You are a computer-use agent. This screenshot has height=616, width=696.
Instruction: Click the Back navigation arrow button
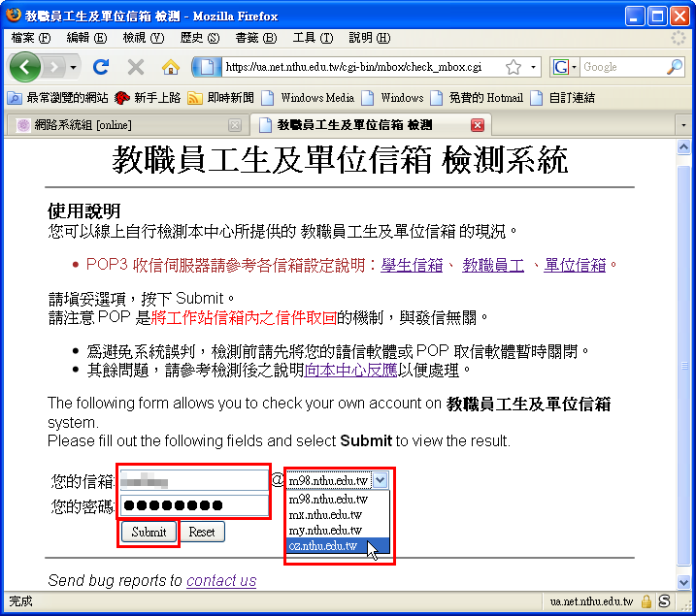tap(26, 67)
